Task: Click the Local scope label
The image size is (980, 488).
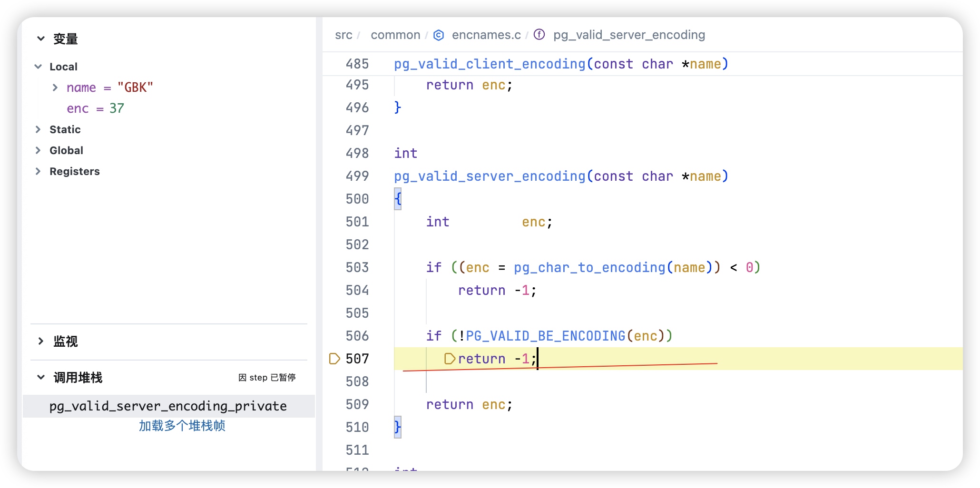Action: pyautogui.click(x=63, y=67)
